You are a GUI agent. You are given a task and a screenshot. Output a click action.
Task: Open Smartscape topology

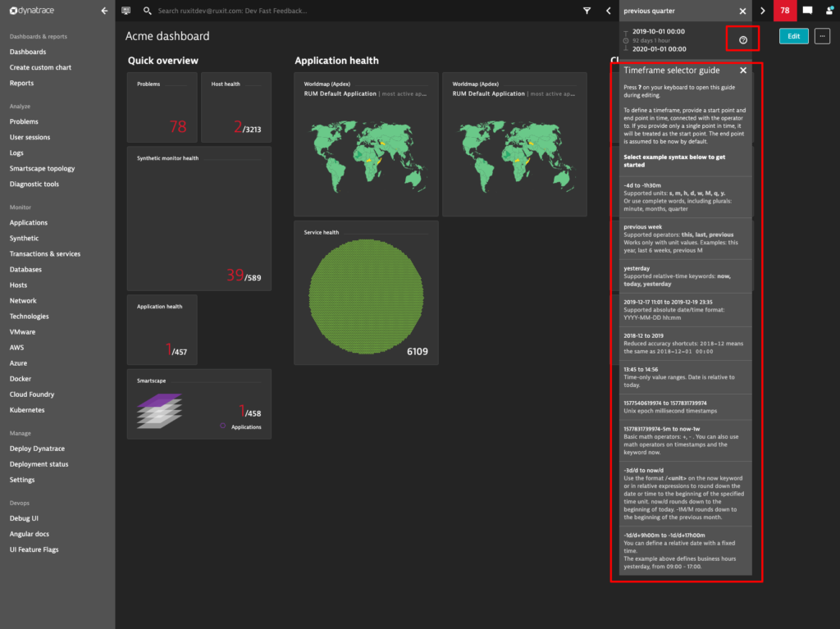point(43,168)
